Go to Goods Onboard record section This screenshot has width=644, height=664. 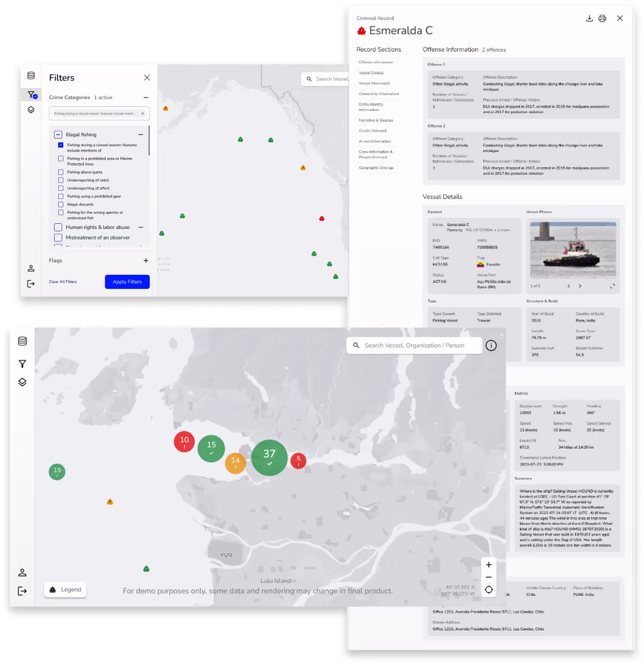point(373,131)
